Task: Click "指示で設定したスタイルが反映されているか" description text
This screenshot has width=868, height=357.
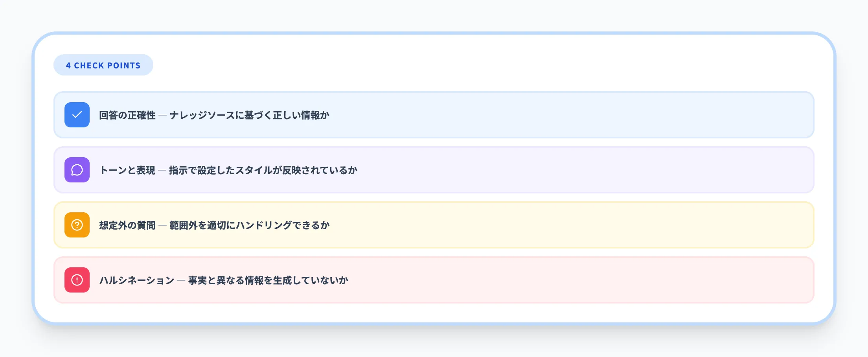Action: tap(263, 170)
